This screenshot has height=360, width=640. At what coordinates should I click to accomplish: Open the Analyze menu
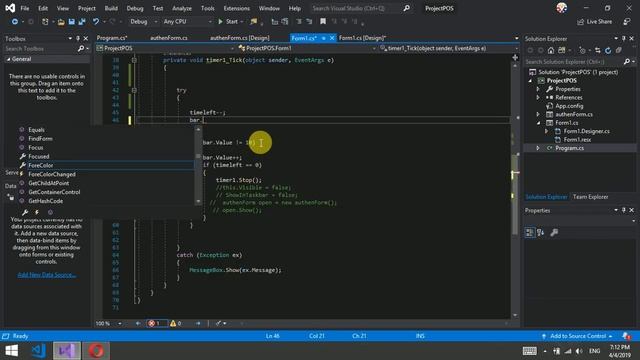pyautogui.click(x=182, y=8)
